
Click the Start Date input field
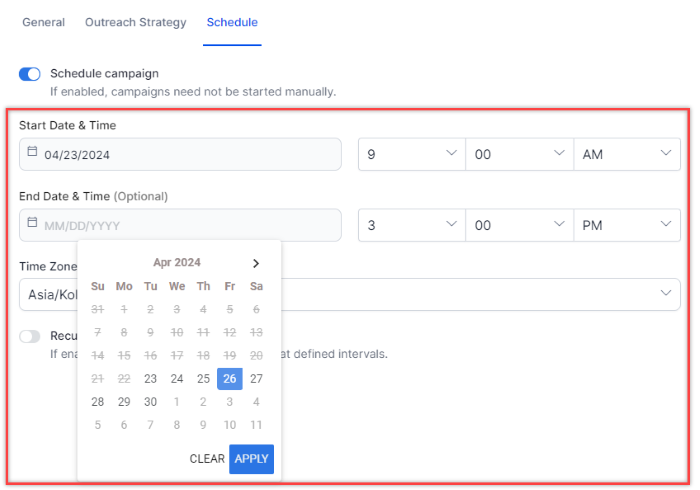[180, 155]
